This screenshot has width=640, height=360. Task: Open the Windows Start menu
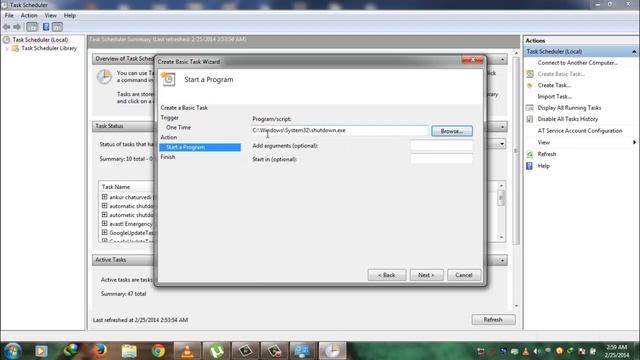[12, 351]
